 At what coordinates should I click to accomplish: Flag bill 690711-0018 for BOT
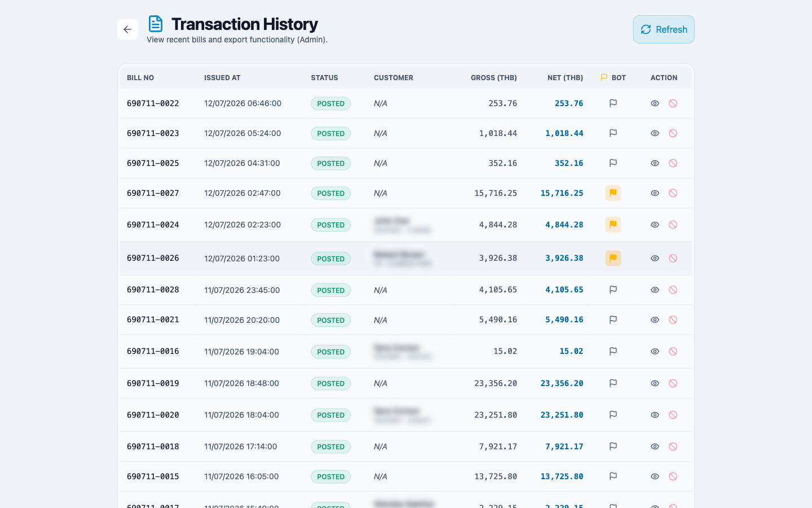(x=613, y=446)
